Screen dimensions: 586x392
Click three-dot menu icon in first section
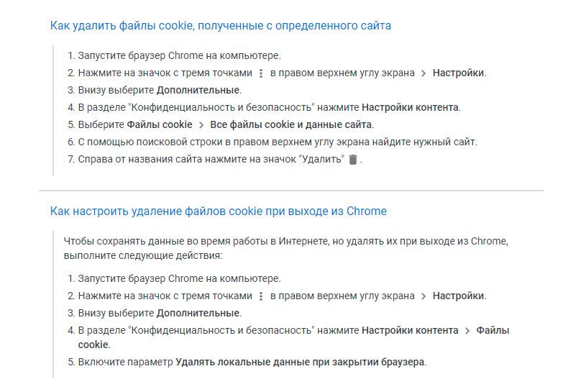(261, 73)
